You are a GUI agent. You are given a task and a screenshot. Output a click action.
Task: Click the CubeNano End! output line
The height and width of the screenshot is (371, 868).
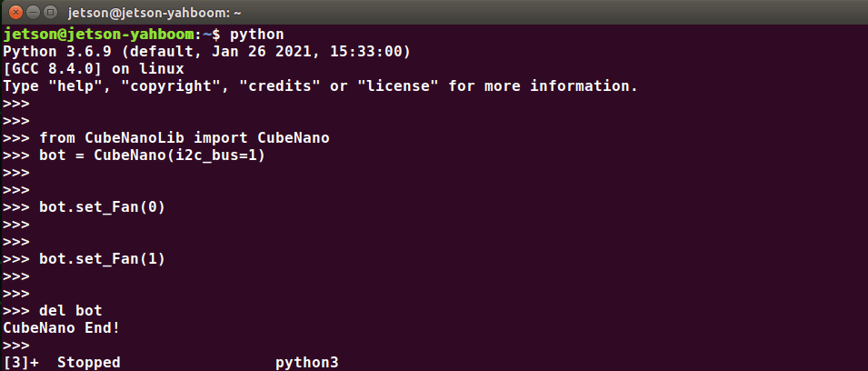coord(62,327)
